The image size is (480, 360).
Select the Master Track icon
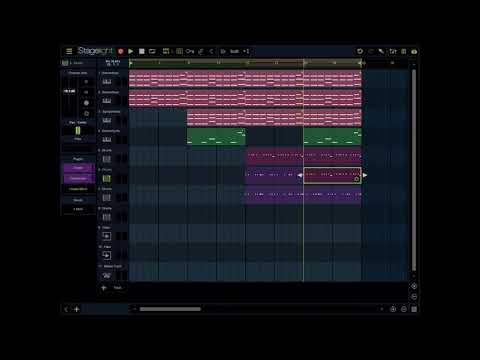pyautogui.click(x=107, y=275)
